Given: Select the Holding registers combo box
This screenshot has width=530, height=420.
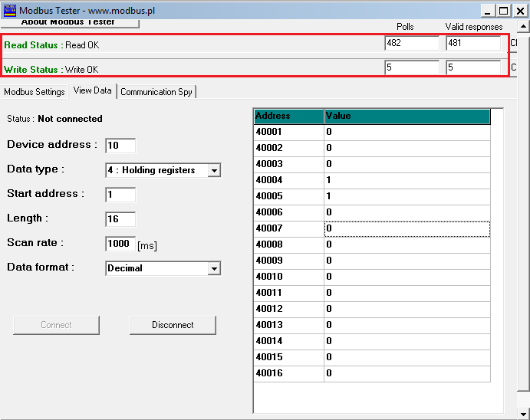Looking at the screenshot, I should 163,170.
